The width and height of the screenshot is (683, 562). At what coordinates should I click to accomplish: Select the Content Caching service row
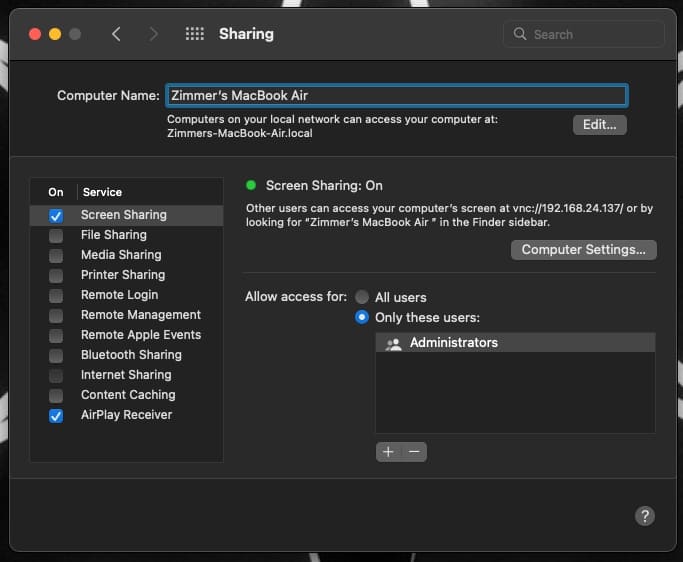[126, 396]
